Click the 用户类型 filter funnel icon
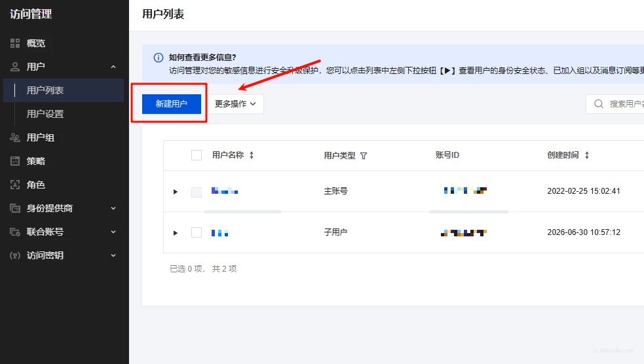Screen dimensions: 644x364 (364, 156)
